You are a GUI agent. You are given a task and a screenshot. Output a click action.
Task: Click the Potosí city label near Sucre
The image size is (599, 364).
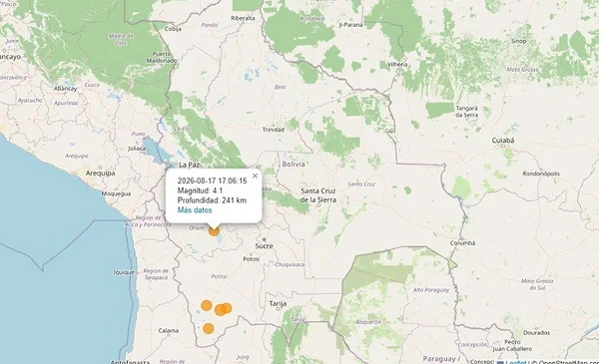(x=252, y=259)
